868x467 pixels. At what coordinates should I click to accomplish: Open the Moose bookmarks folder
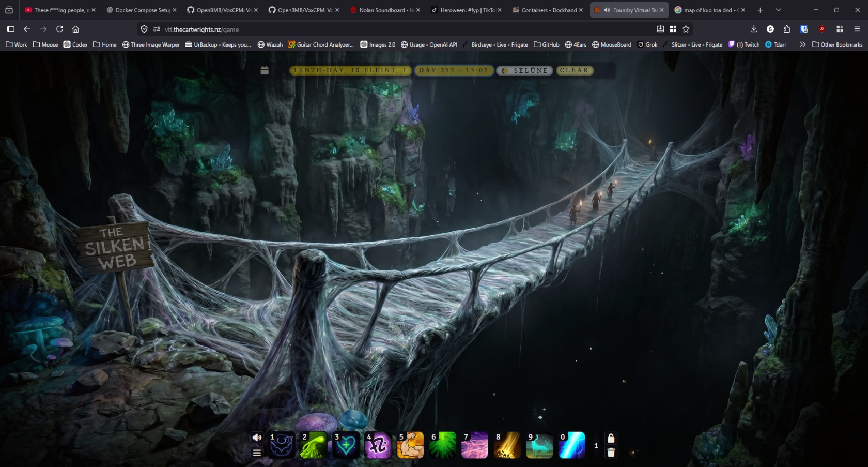[x=45, y=44]
